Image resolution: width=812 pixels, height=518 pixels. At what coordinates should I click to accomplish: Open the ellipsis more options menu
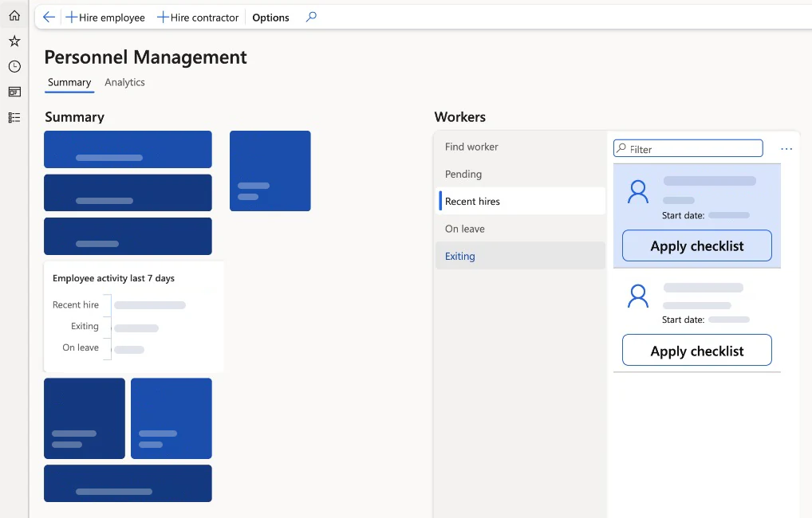(x=786, y=149)
